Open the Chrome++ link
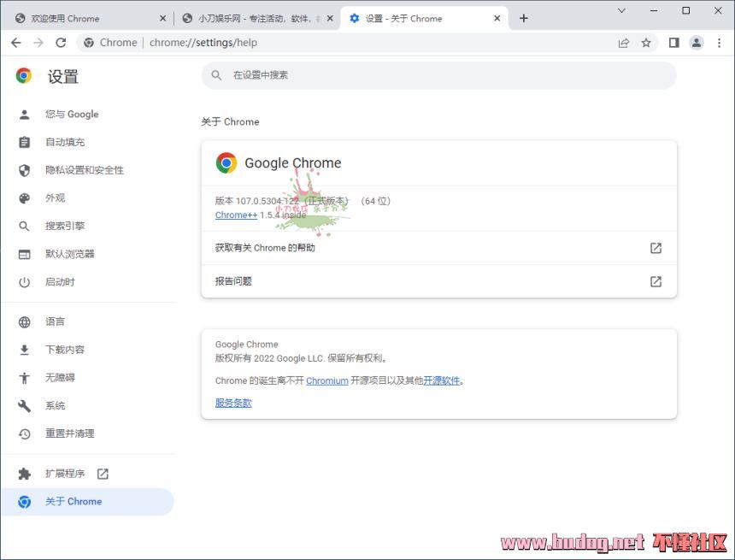This screenshot has width=735, height=560. pos(236,215)
